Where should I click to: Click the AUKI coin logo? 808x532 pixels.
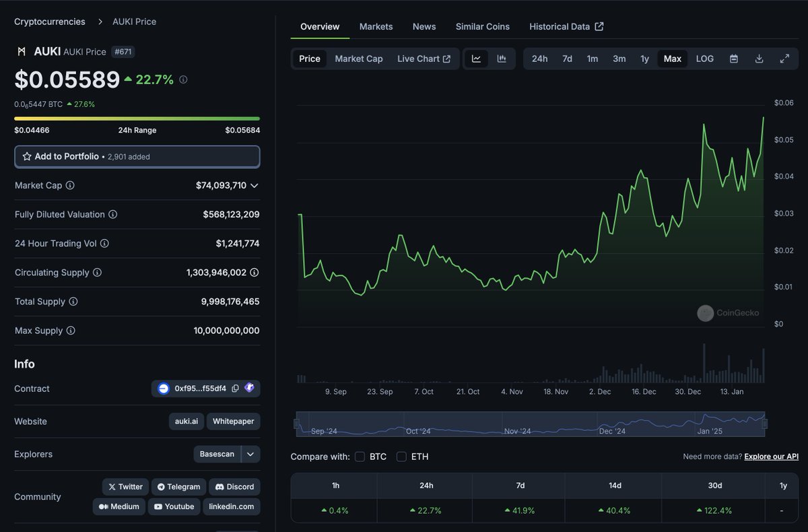point(22,51)
